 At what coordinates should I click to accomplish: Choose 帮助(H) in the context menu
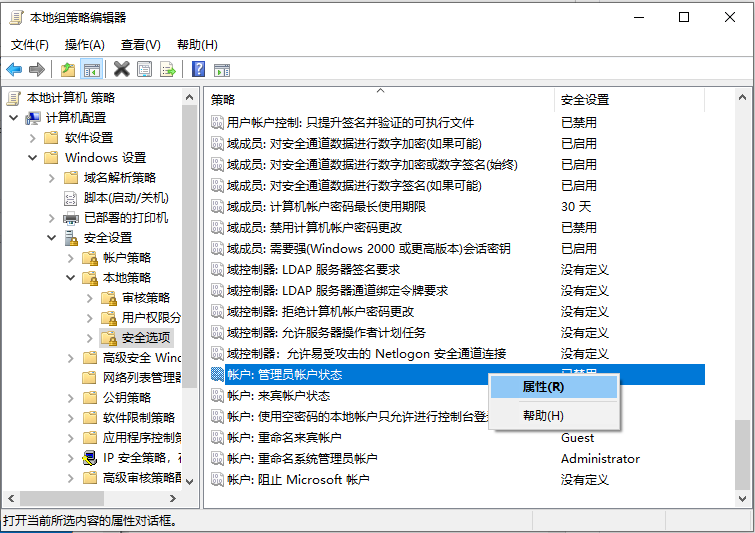pos(544,415)
